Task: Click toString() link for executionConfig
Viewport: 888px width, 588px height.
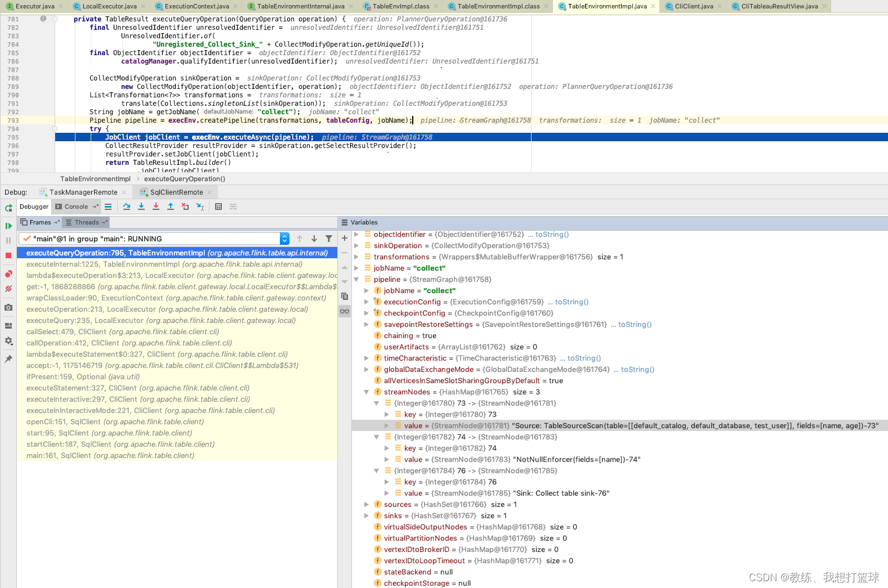Action: pos(572,302)
